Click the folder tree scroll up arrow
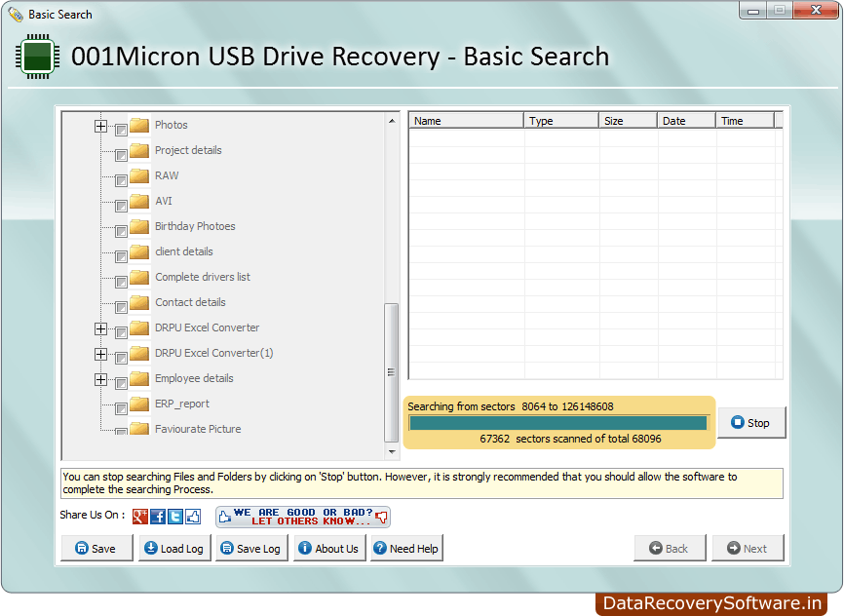This screenshot has height=616, width=844. (x=392, y=121)
